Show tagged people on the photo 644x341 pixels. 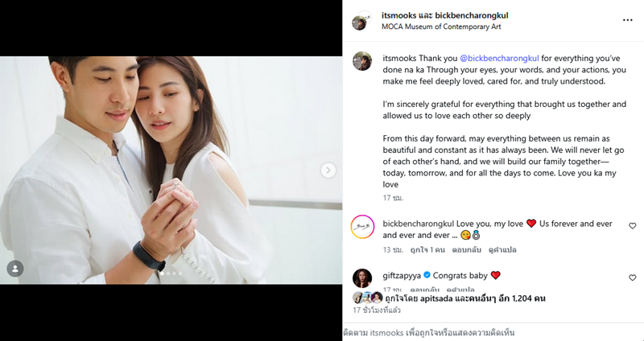(15, 269)
